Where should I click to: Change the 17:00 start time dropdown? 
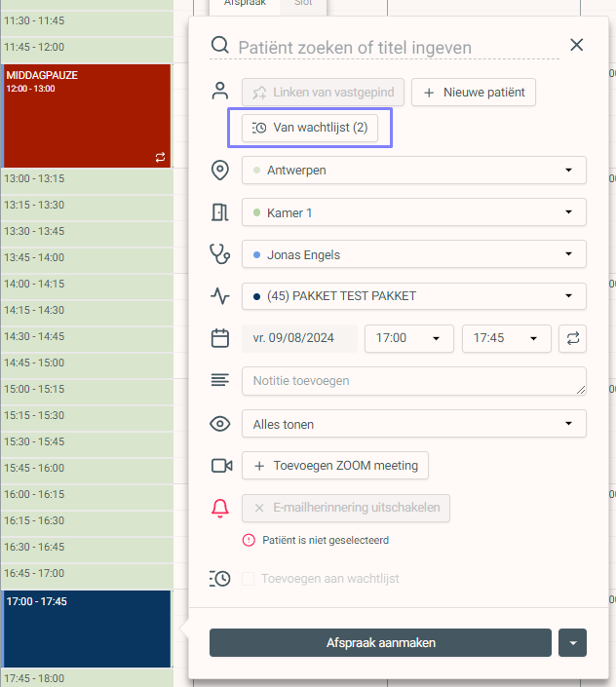(x=408, y=338)
